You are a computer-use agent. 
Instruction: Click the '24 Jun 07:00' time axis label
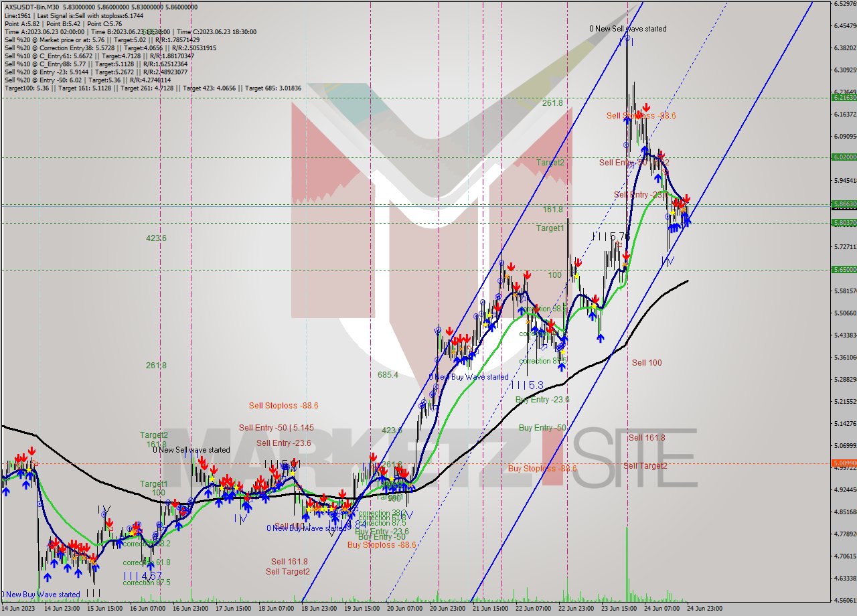(x=661, y=609)
